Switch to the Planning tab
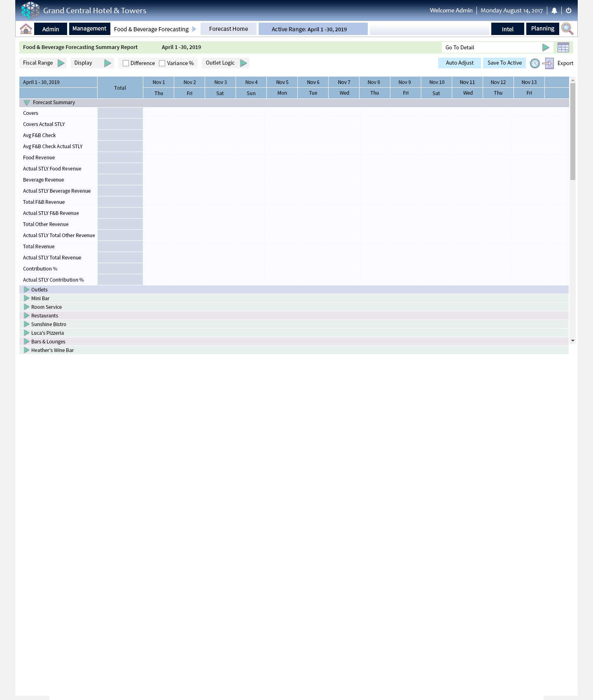Viewport: 593px width, 700px height. point(542,29)
